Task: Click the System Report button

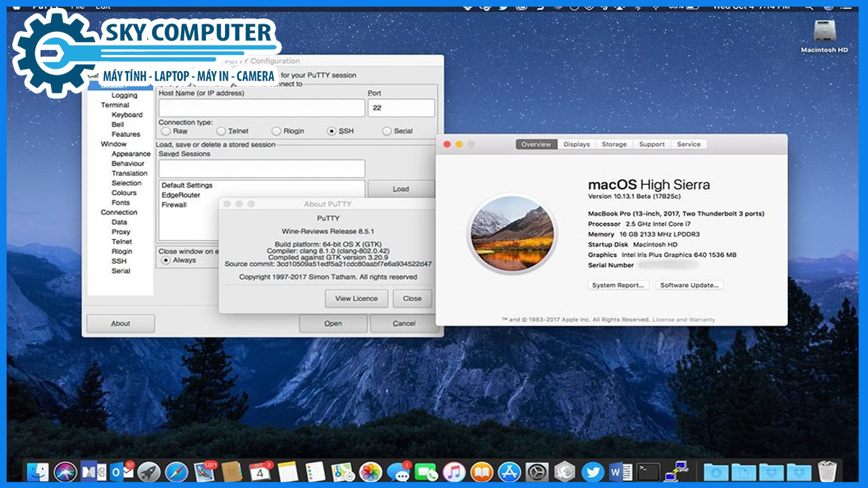Action: tap(618, 285)
